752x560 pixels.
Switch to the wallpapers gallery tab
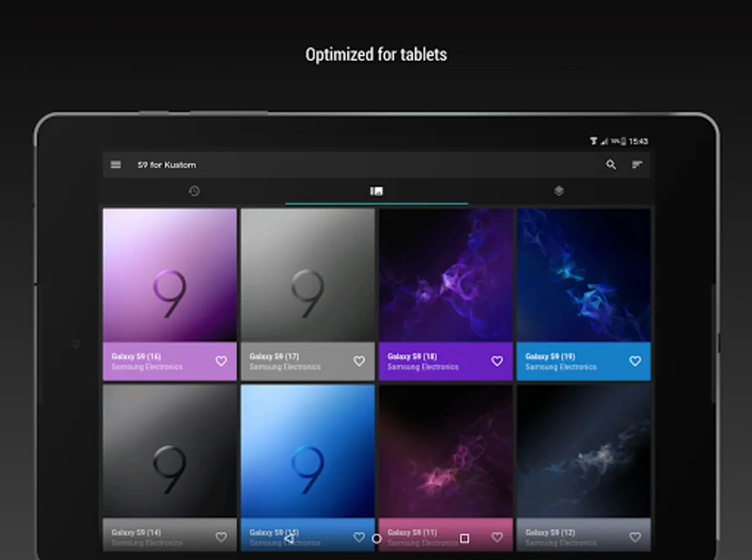point(376,191)
